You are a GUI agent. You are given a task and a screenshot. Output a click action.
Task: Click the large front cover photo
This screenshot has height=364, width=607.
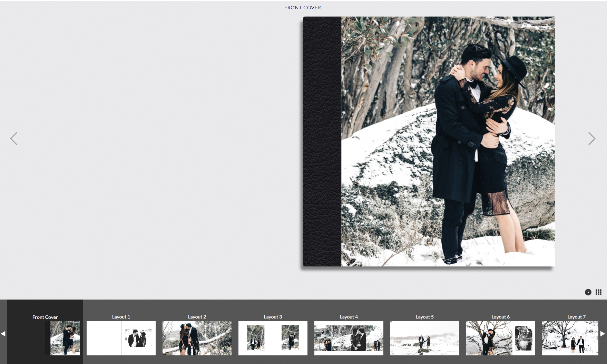pyautogui.click(x=448, y=141)
